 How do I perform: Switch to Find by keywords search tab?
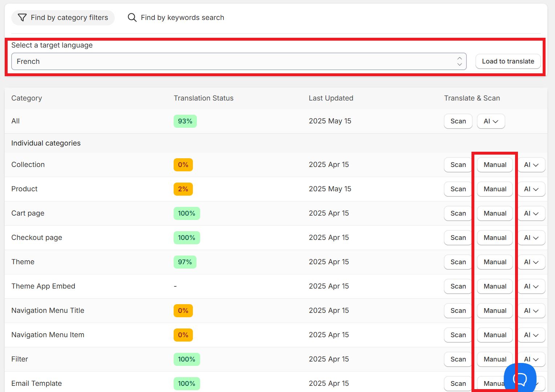(x=176, y=17)
